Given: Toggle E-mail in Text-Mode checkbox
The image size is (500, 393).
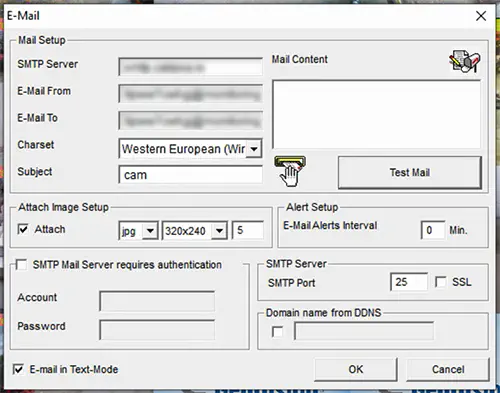Looking at the screenshot, I should [x=18, y=369].
